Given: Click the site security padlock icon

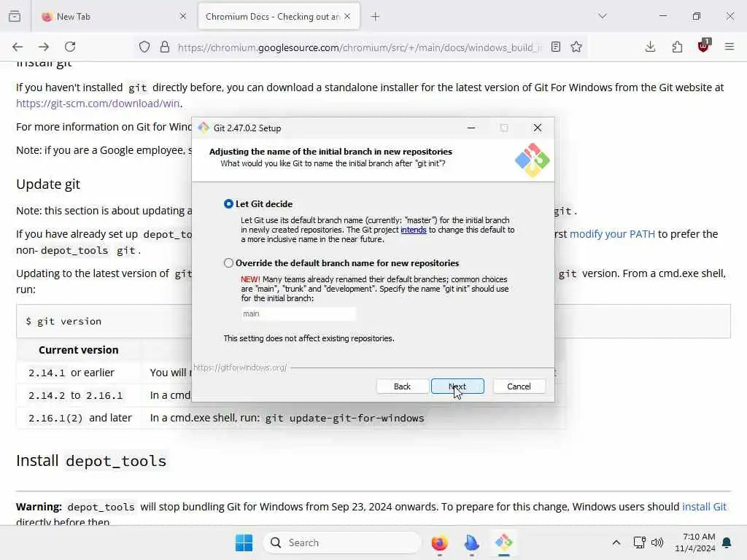Looking at the screenshot, I should 165,47.
